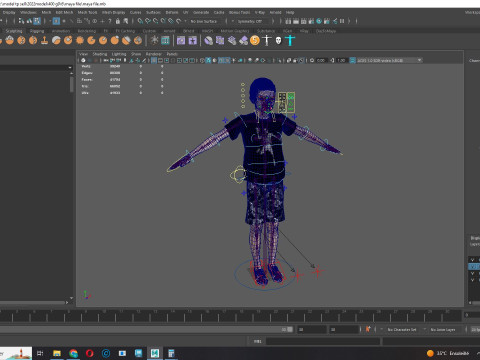This screenshot has height=360, width=480.
Task: Click the IPR render teal circle icon
Action: (x=319, y=21)
